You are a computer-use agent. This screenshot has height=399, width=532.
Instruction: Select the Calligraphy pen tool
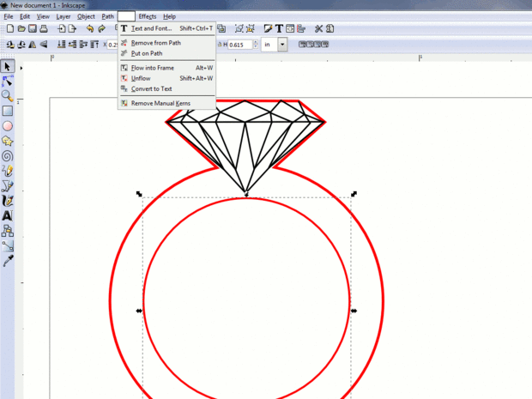pyautogui.click(x=7, y=201)
